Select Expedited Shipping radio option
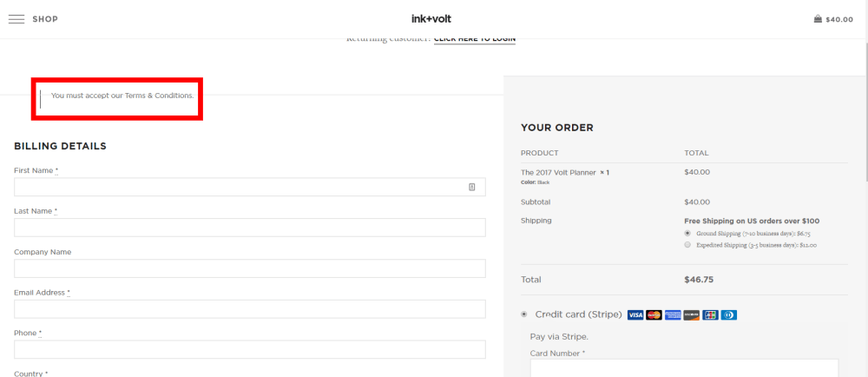The image size is (868, 377). pyautogui.click(x=687, y=245)
